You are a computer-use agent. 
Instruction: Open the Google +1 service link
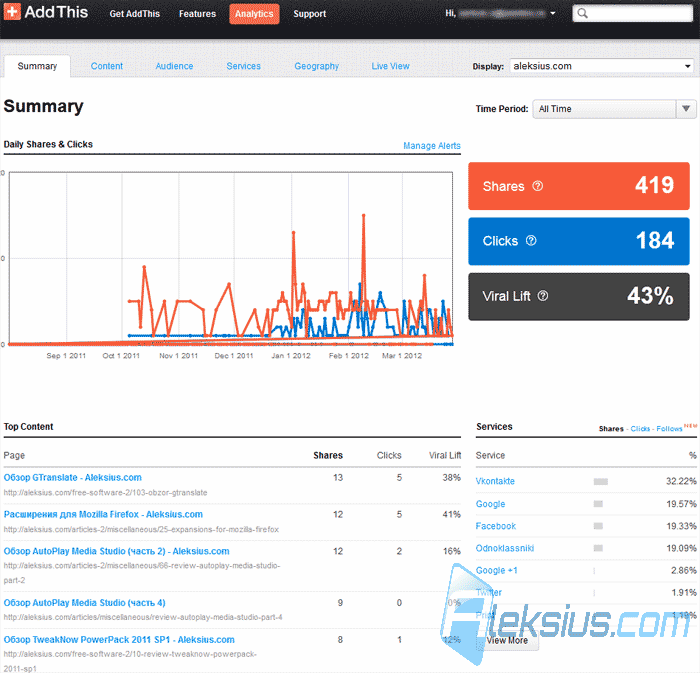(496, 570)
